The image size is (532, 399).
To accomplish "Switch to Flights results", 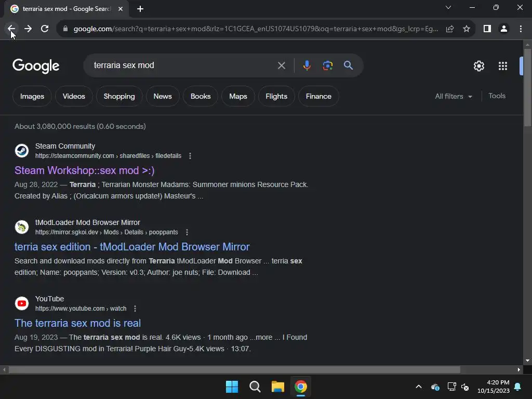I will (x=276, y=96).
